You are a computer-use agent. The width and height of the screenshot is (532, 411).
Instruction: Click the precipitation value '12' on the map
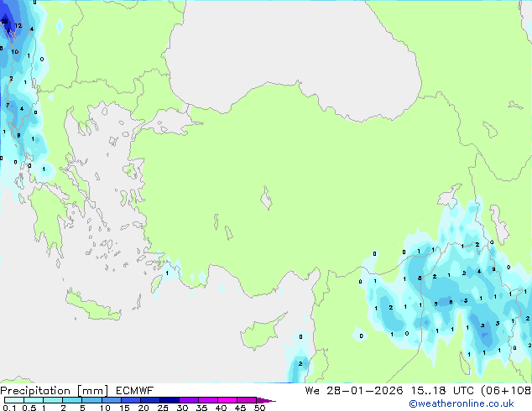(x=18, y=25)
